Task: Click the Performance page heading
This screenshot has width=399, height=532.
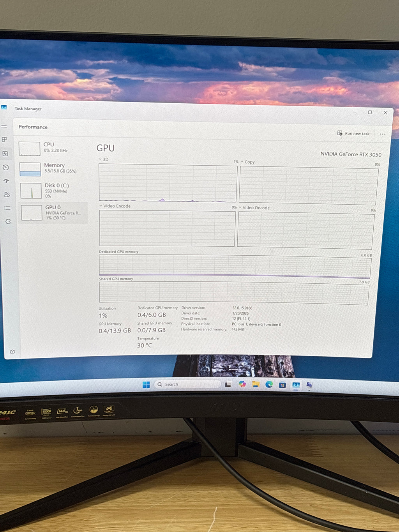Action: [x=33, y=127]
